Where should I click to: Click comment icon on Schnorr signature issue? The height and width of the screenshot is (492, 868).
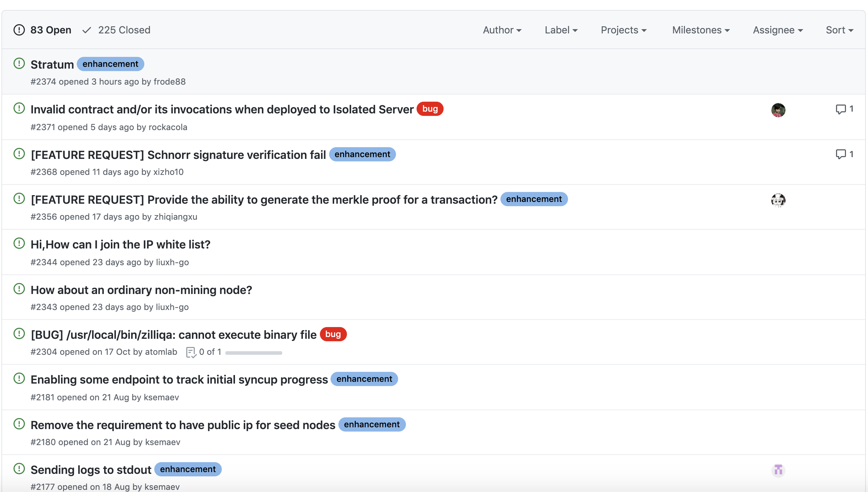click(840, 154)
